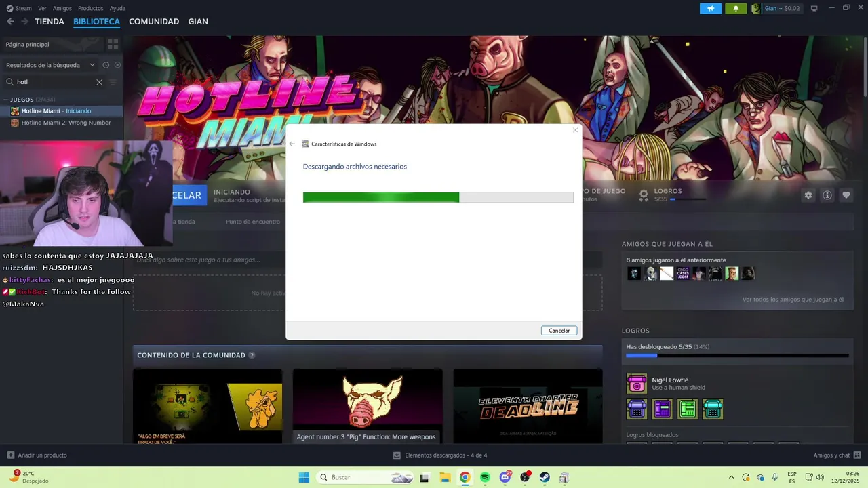Viewport: 868px width, 488px height.
Task: Click Ver todos los amigos que juegan
Action: [x=793, y=300]
